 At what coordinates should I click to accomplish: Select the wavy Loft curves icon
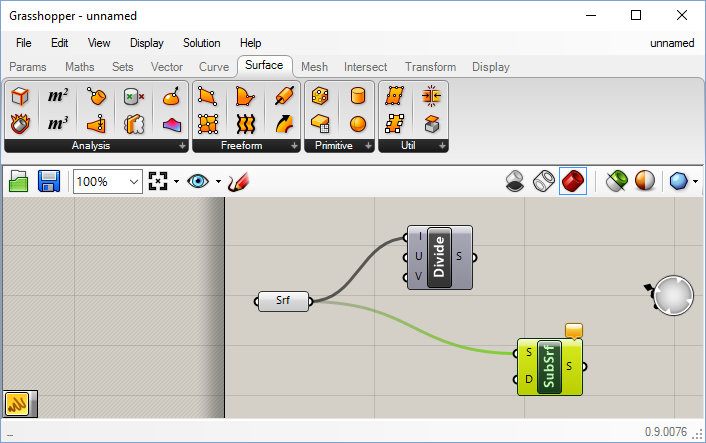point(246,124)
